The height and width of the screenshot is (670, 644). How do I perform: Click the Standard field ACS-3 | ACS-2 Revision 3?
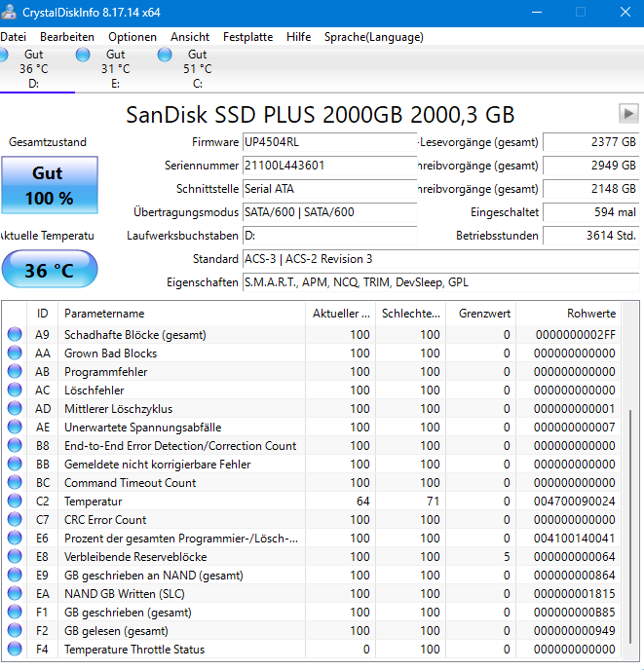[441, 259]
